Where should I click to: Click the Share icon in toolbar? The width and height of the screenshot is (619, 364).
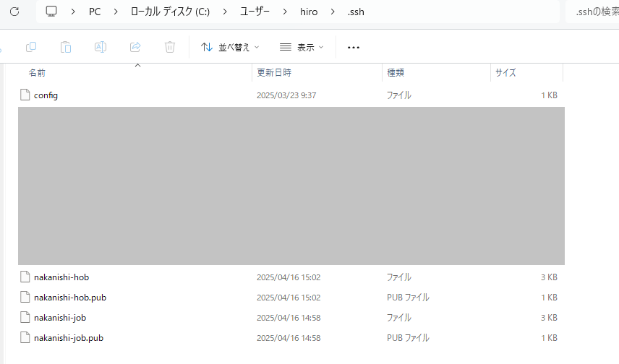coord(135,48)
